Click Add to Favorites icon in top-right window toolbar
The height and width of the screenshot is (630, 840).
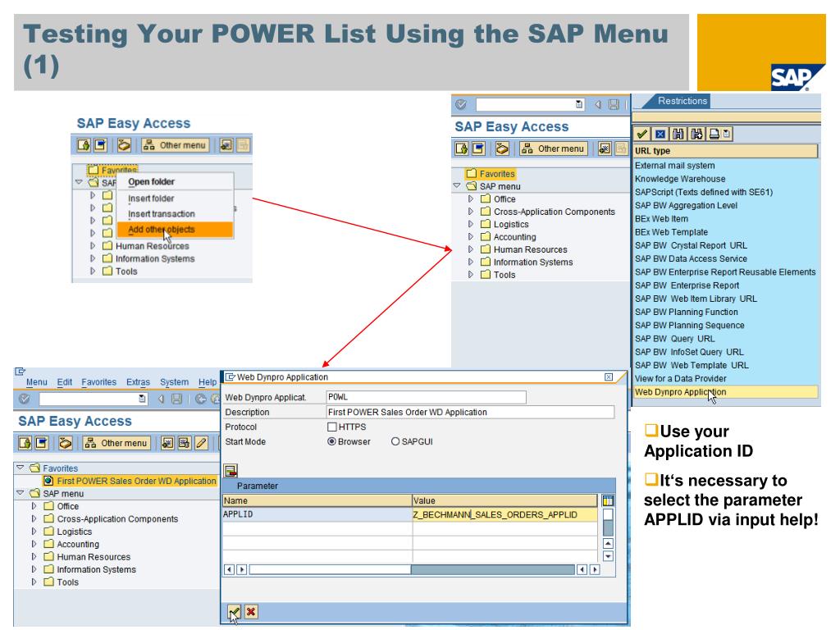(x=605, y=148)
